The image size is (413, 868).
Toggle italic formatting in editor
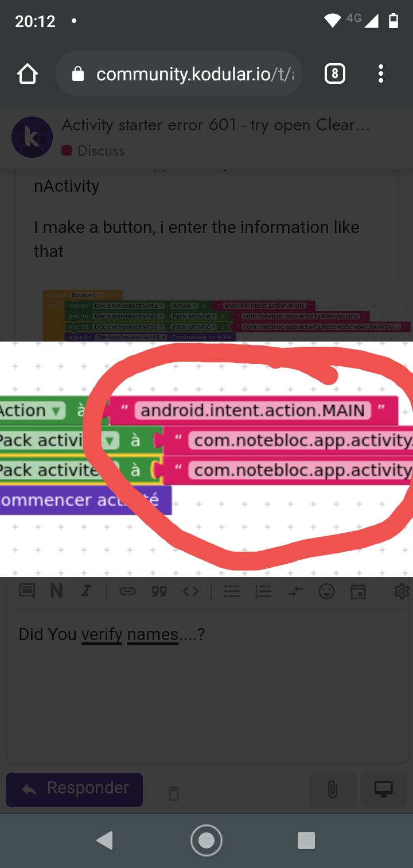[86, 591]
